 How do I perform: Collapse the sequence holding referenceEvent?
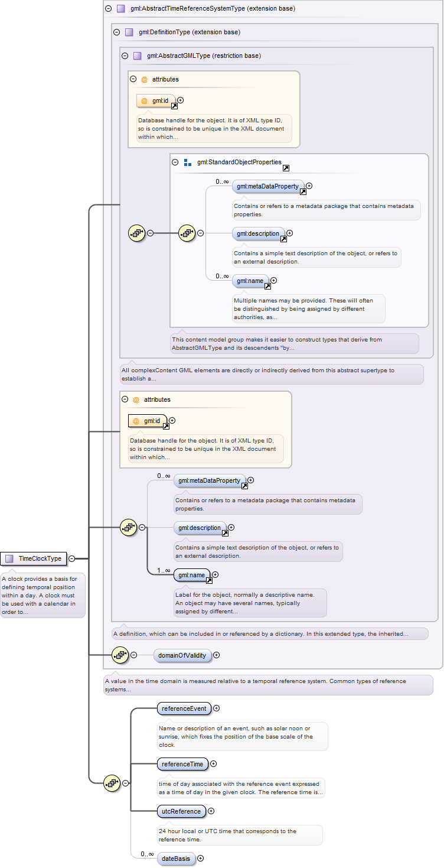click(126, 784)
